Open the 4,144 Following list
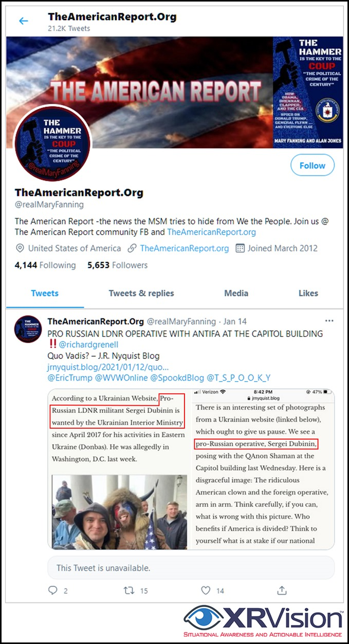The image size is (349, 644). 45,265
